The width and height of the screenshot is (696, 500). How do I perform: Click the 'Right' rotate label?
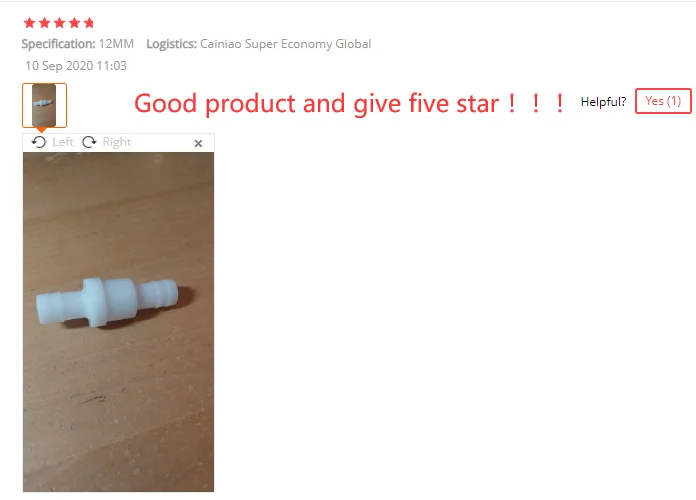pyautogui.click(x=117, y=142)
